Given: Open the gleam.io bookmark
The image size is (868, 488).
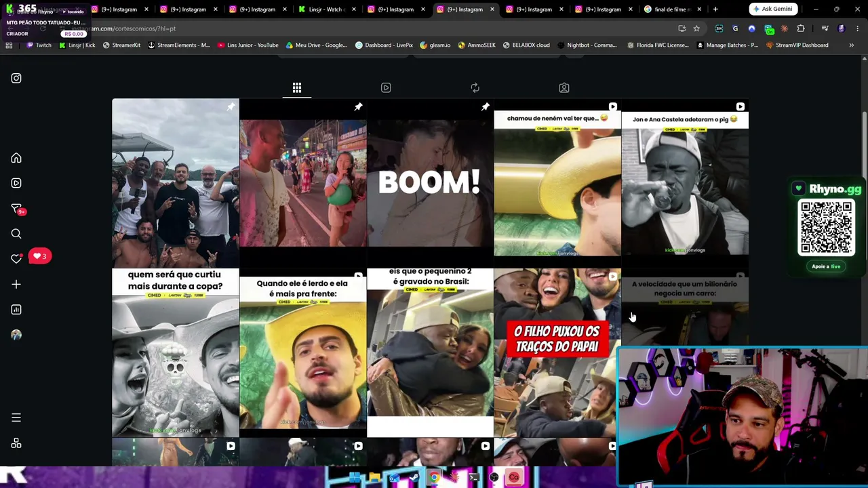Looking at the screenshot, I should pyautogui.click(x=435, y=45).
